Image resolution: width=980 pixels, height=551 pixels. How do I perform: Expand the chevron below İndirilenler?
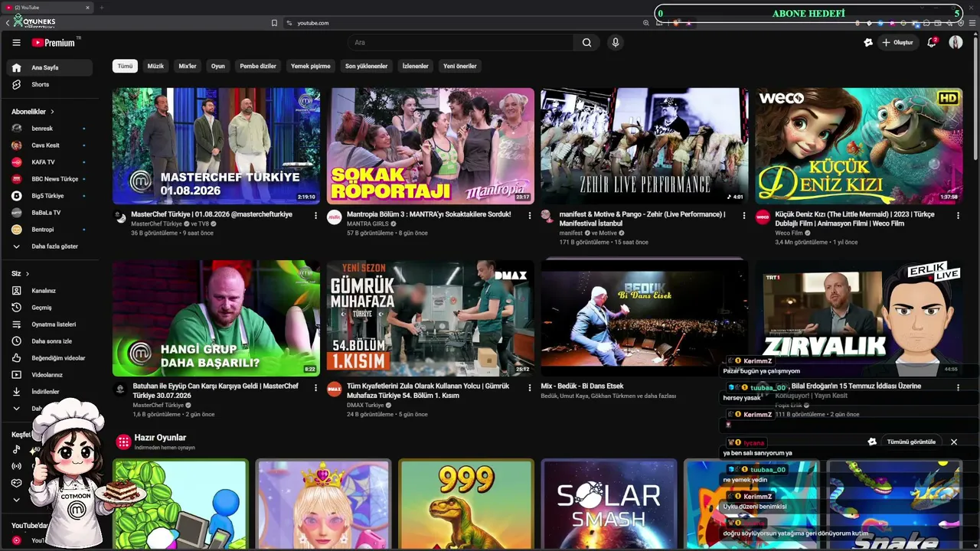pos(16,409)
